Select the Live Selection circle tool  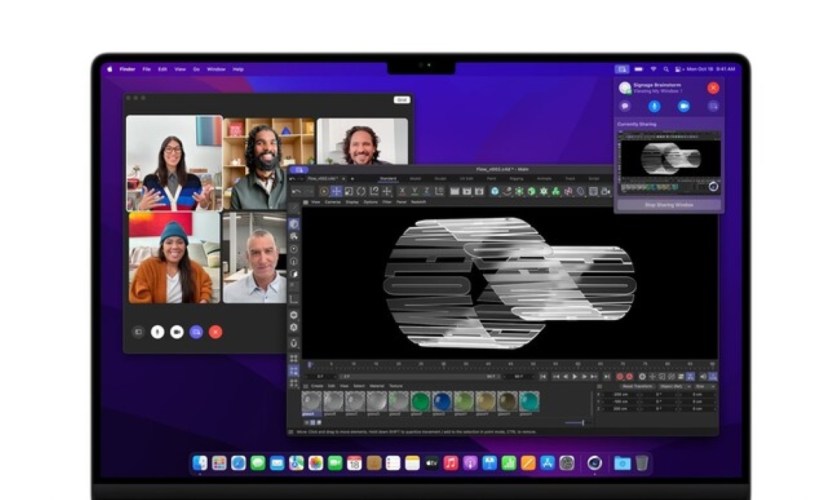click(x=324, y=191)
